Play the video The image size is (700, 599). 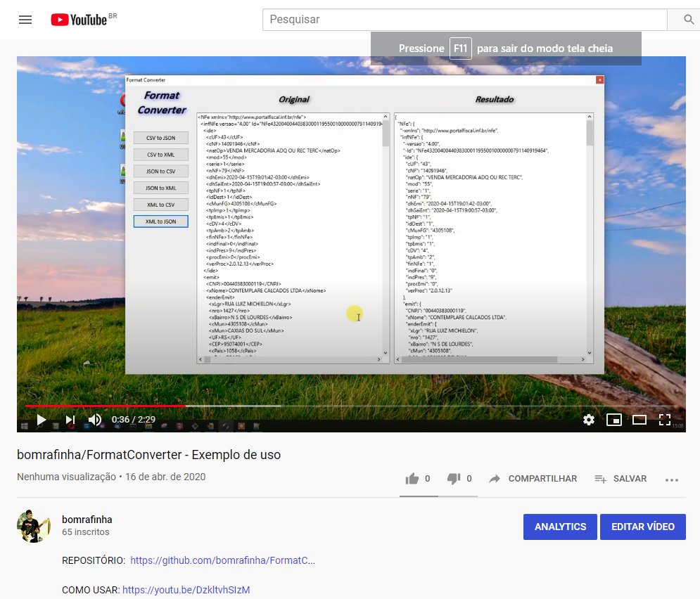tap(41, 420)
